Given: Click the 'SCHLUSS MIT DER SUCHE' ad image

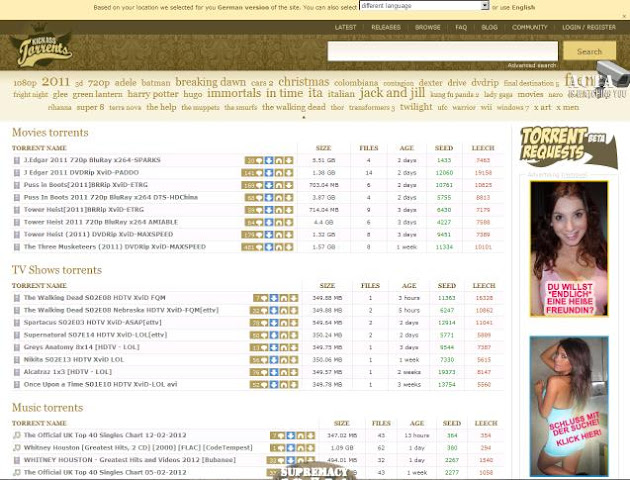Looking at the screenshot, I should pos(569,406).
